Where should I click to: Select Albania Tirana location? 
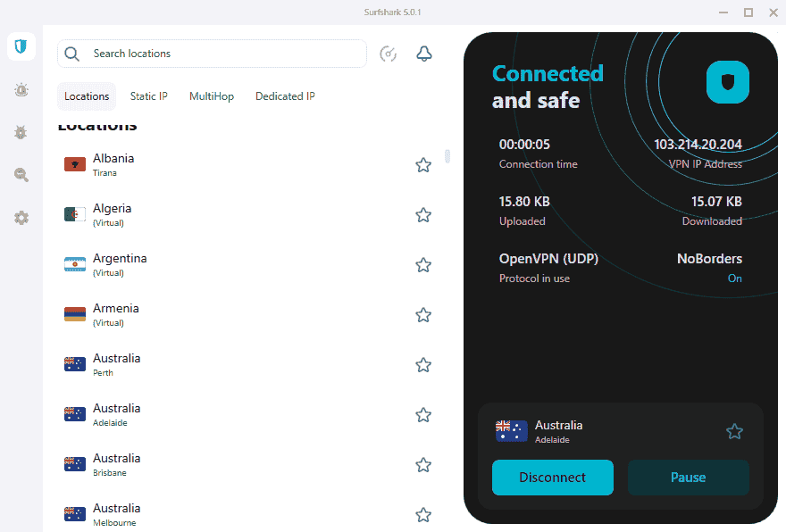248,165
